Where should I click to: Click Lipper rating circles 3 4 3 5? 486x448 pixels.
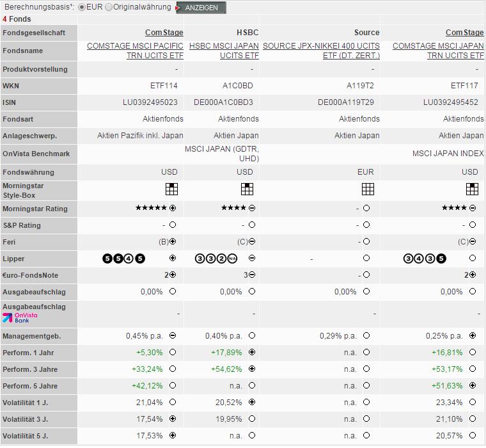pos(425,259)
